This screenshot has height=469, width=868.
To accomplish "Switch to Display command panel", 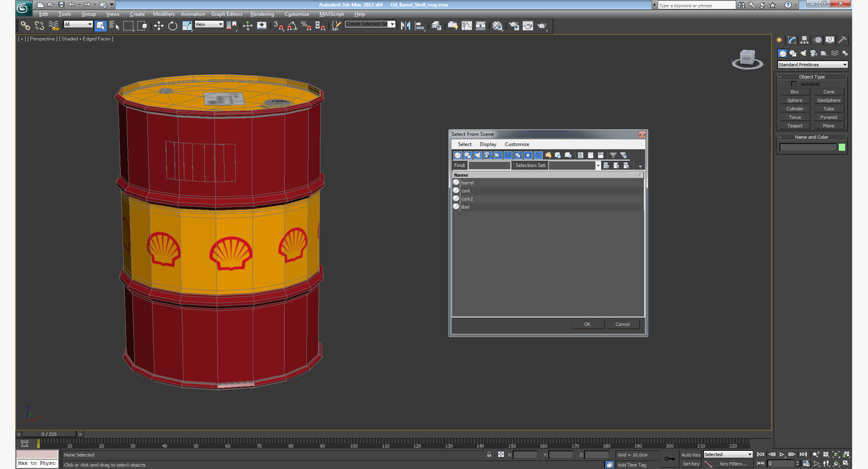I will click(830, 40).
